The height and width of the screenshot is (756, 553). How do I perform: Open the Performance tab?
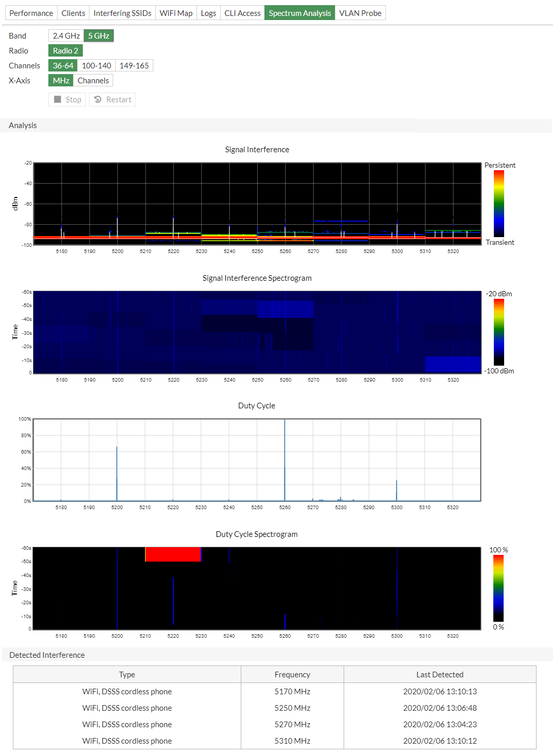click(31, 13)
